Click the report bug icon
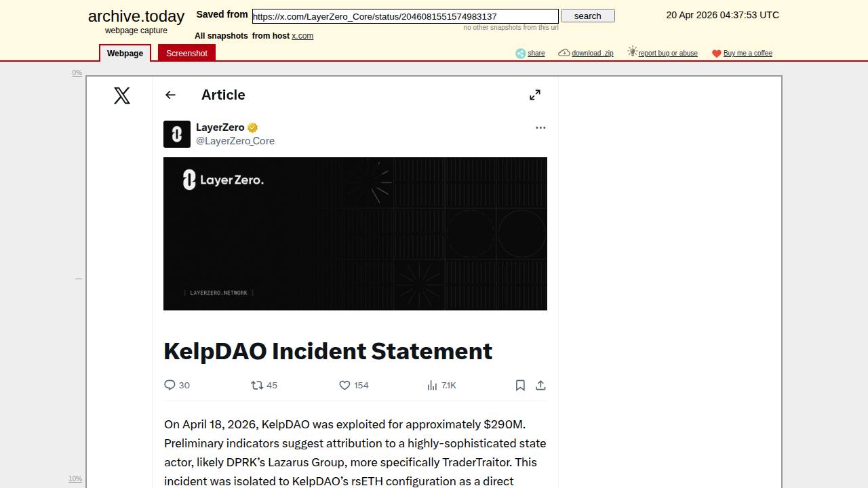The image size is (868, 488). pos(632,52)
